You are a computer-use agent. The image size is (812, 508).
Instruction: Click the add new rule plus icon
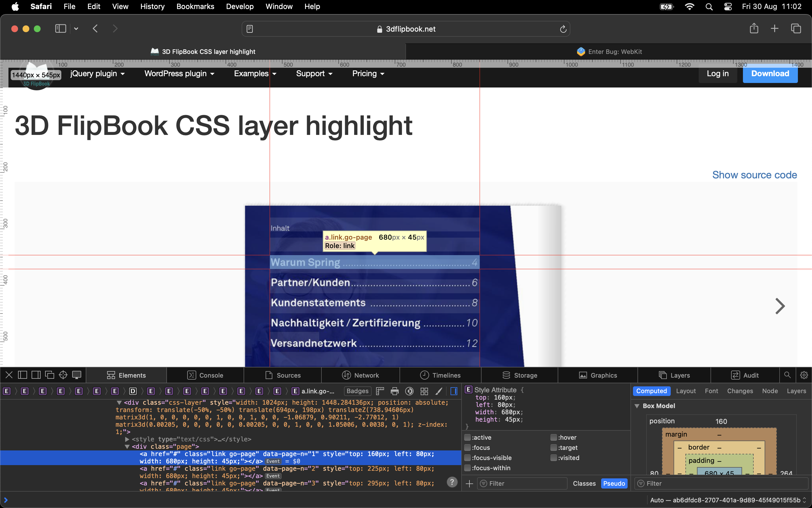tap(469, 483)
